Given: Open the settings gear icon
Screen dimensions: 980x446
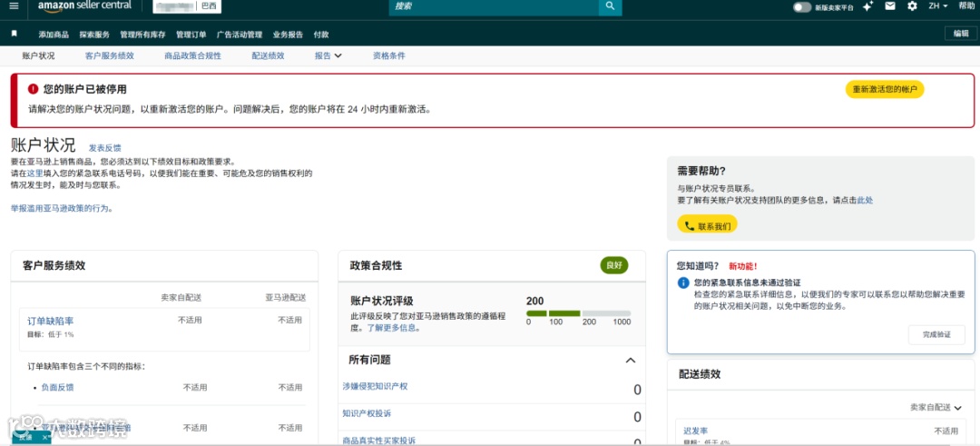Looking at the screenshot, I should coord(913,6).
